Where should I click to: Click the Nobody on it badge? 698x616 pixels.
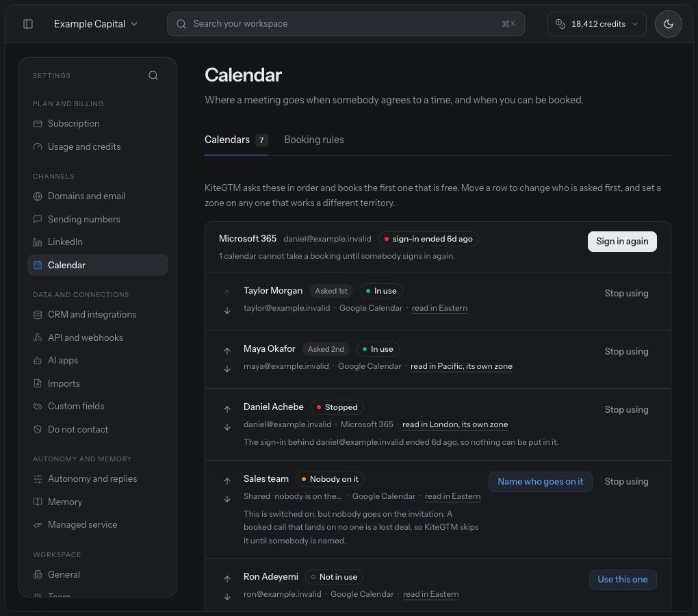coord(330,479)
